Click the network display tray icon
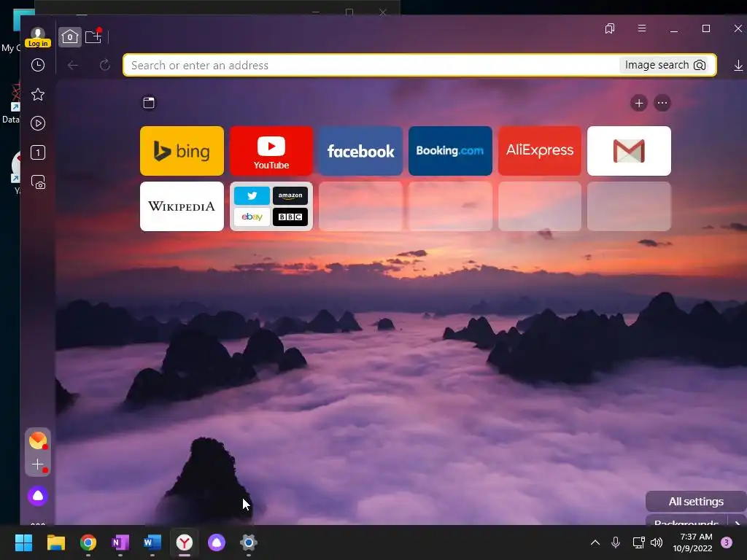The height and width of the screenshot is (560, 747). pyautogui.click(x=638, y=542)
